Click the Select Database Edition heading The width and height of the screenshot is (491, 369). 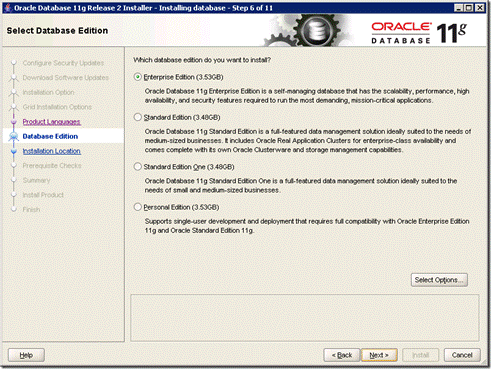click(57, 31)
